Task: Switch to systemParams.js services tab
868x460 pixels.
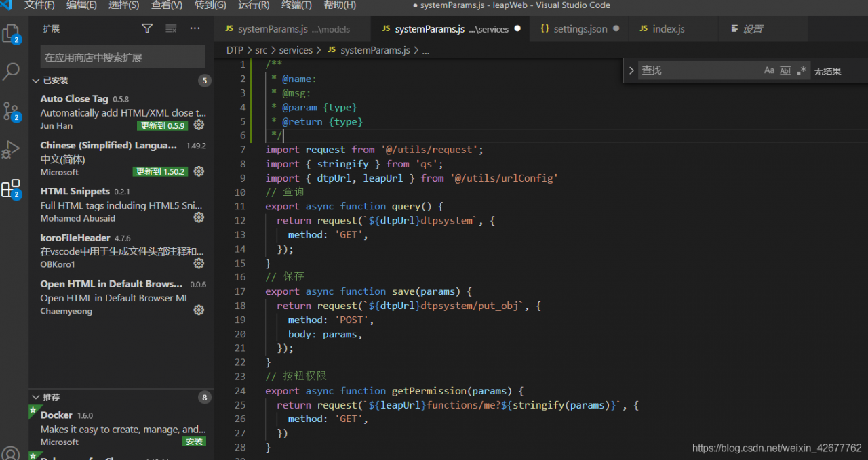Action: (451, 29)
